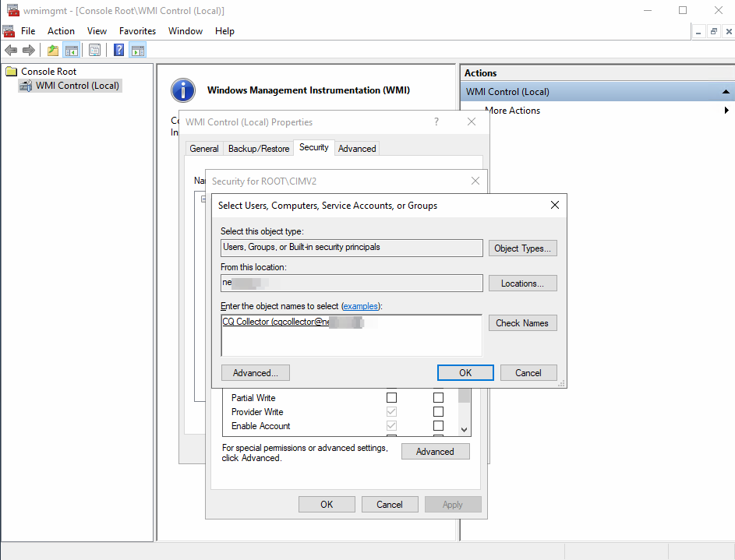Open the File menu

click(28, 31)
